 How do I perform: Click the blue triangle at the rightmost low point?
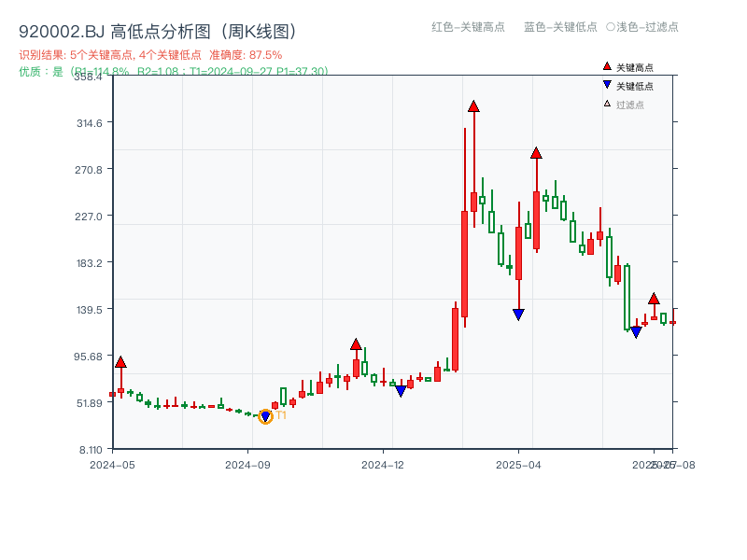pyautogui.click(x=636, y=330)
